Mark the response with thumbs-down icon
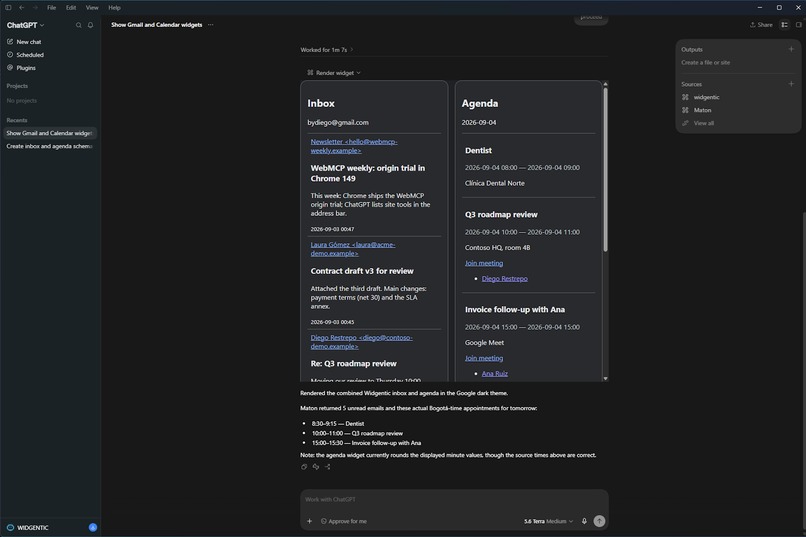 (x=316, y=467)
